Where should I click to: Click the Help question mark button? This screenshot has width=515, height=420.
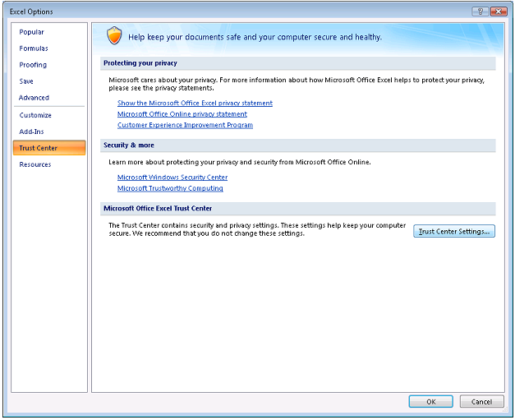point(479,11)
